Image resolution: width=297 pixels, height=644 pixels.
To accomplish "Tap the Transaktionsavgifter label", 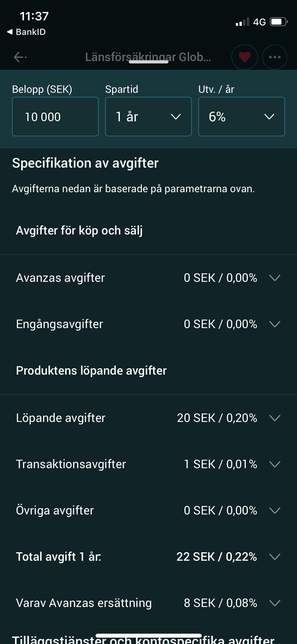I will point(71,464).
